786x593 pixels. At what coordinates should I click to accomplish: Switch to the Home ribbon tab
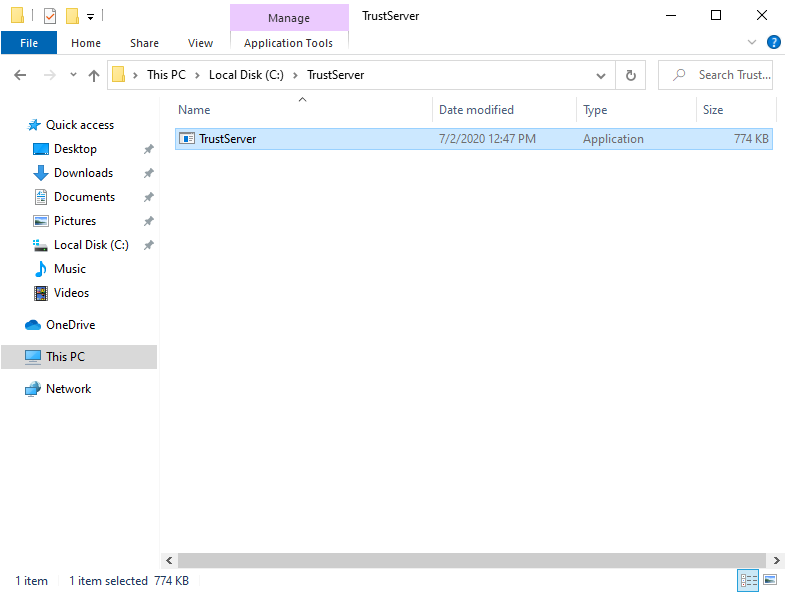pos(86,43)
